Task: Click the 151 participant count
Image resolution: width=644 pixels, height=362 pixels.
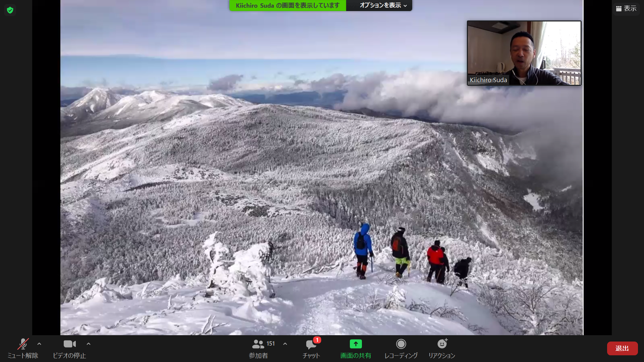Action: (271, 344)
